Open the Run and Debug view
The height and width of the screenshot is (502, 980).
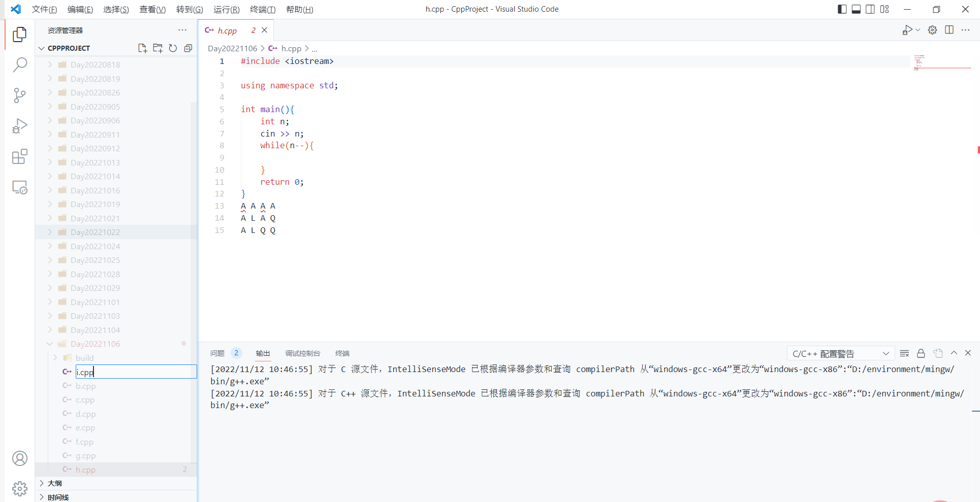[x=19, y=126]
